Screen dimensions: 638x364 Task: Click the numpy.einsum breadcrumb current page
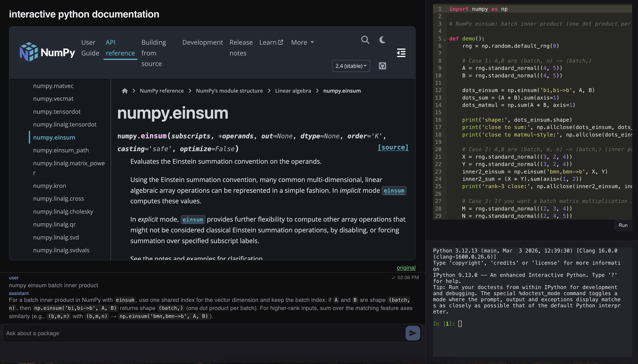click(342, 91)
